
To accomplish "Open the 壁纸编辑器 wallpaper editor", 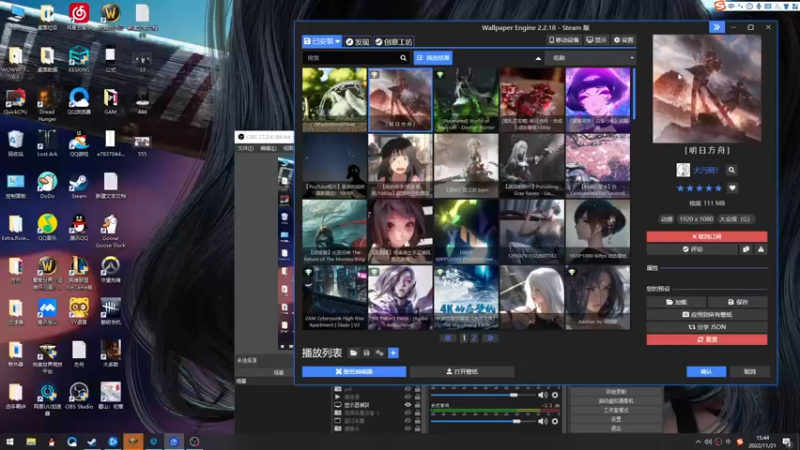I will (354, 371).
